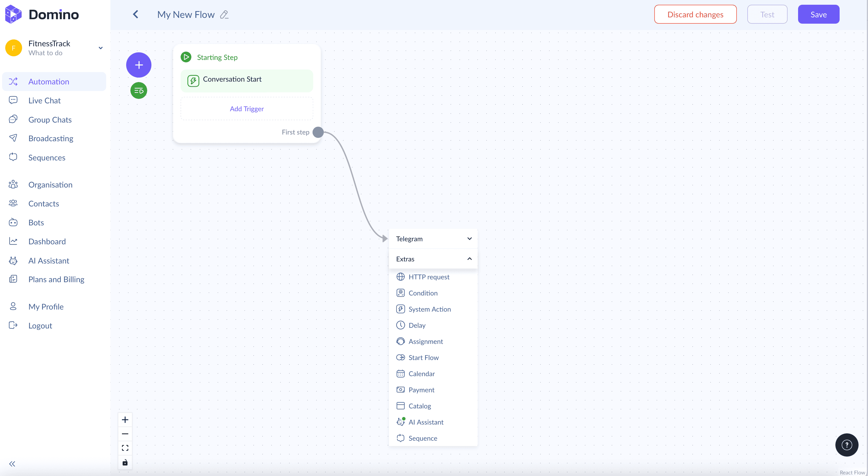
Task: Click the AI Assistant step icon in Extras
Action: pos(401,422)
